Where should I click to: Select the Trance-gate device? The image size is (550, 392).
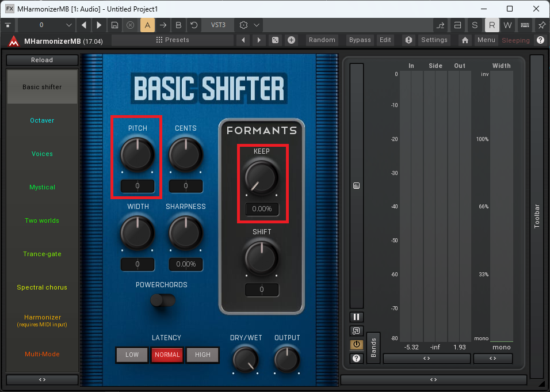pos(42,254)
